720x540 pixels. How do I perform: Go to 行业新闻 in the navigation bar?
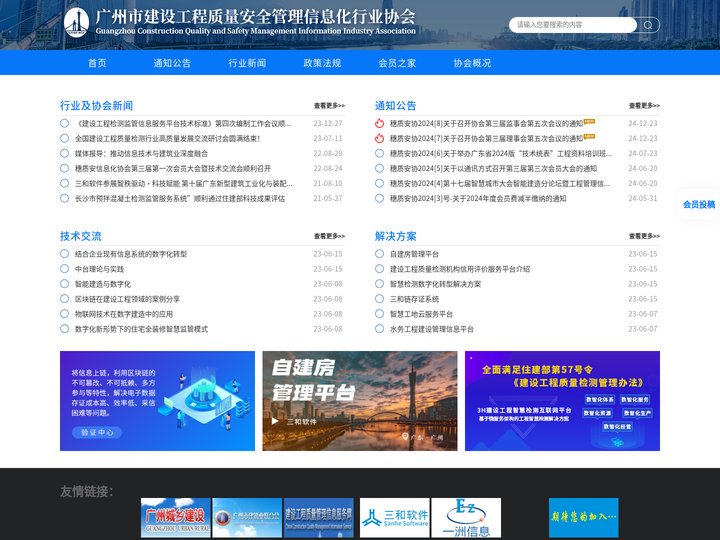247,63
